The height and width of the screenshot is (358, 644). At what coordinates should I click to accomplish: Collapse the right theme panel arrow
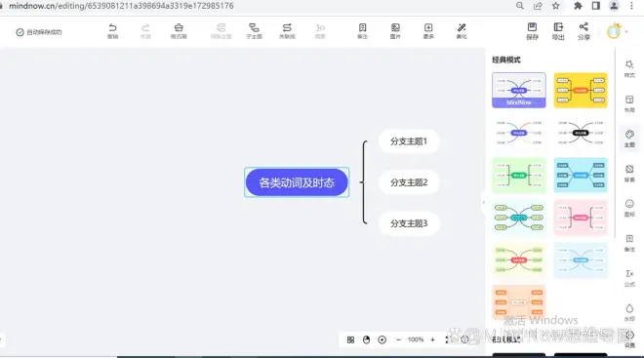click(483, 202)
